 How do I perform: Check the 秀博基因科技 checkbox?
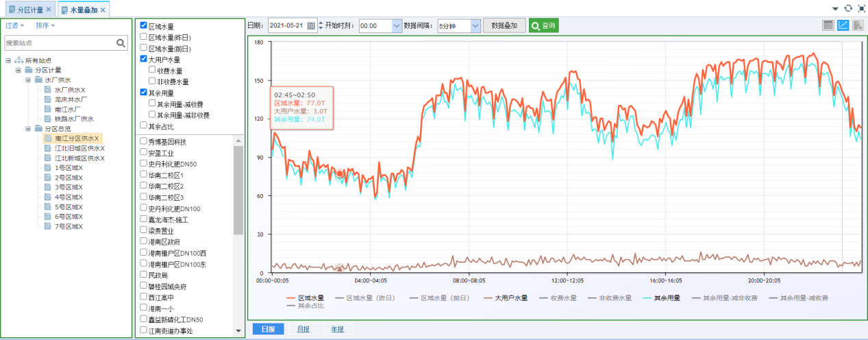(x=144, y=142)
